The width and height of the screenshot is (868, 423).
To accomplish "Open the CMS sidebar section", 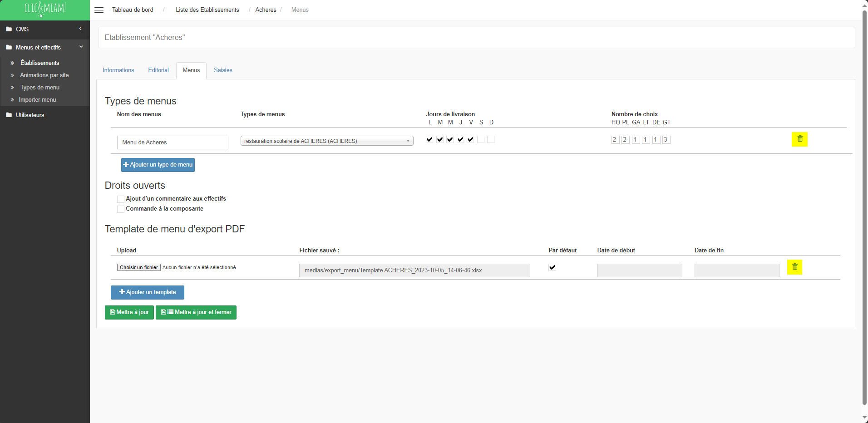I will click(22, 29).
